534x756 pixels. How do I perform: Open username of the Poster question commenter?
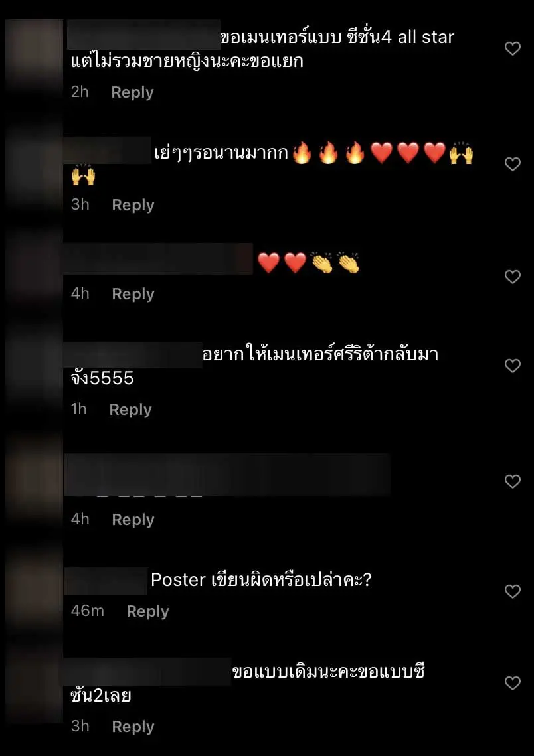pyautogui.click(x=106, y=581)
